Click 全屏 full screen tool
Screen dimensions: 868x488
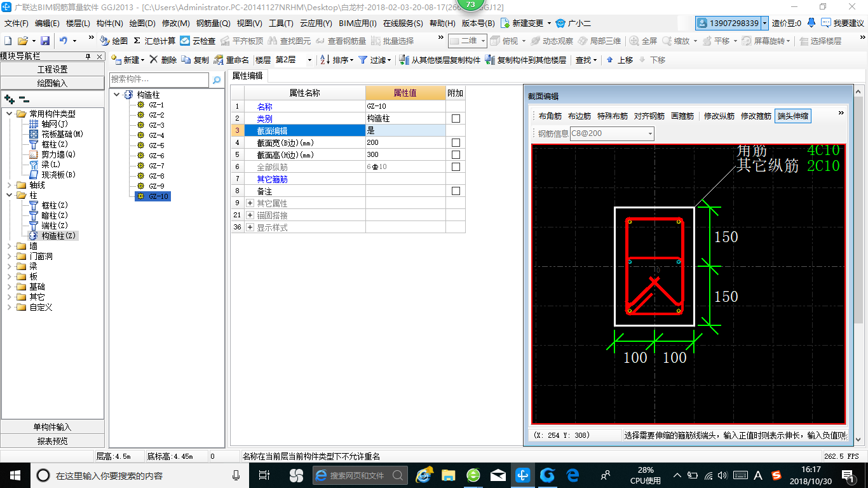click(644, 41)
